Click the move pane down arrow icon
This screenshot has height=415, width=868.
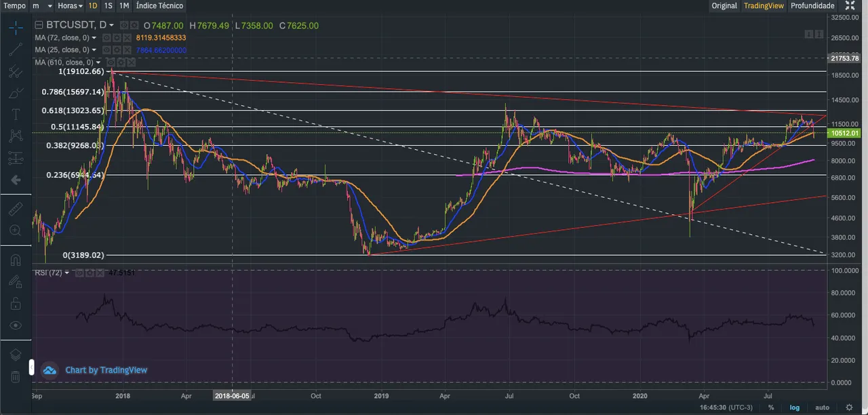pyautogui.click(x=809, y=33)
